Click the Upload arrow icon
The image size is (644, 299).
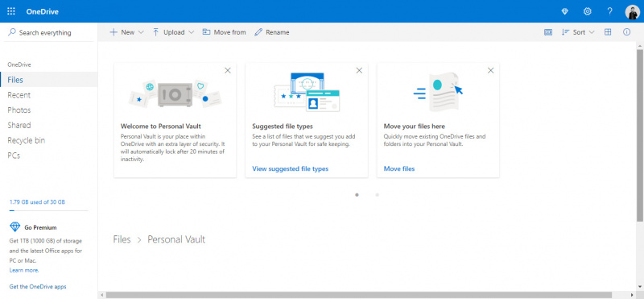coord(155,32)
